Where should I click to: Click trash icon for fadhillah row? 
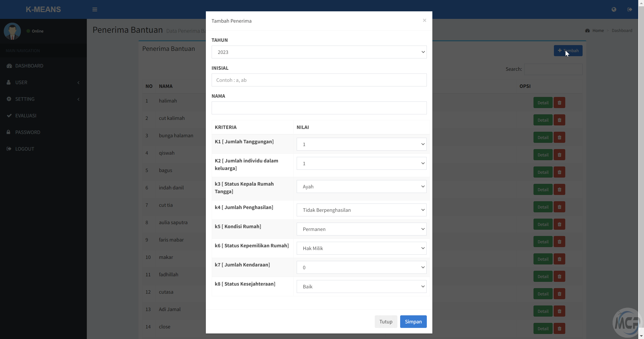pyautogui.click(x=559, y=277)
